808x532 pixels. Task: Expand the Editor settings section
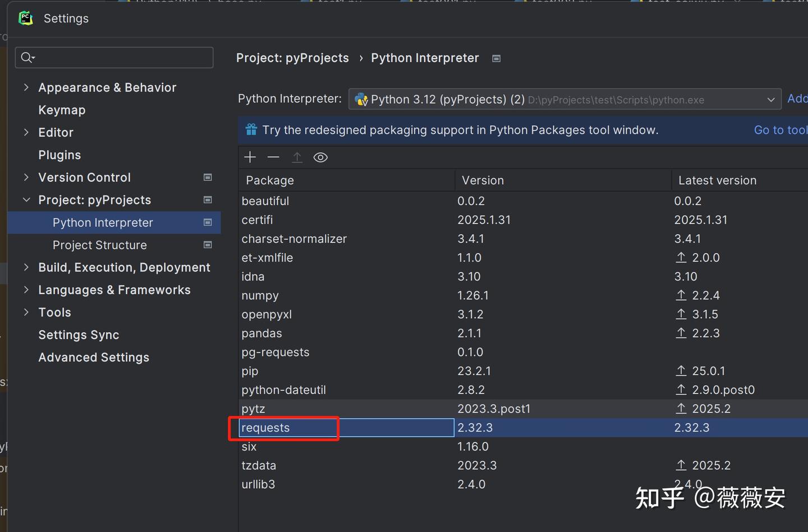(26, 132)
